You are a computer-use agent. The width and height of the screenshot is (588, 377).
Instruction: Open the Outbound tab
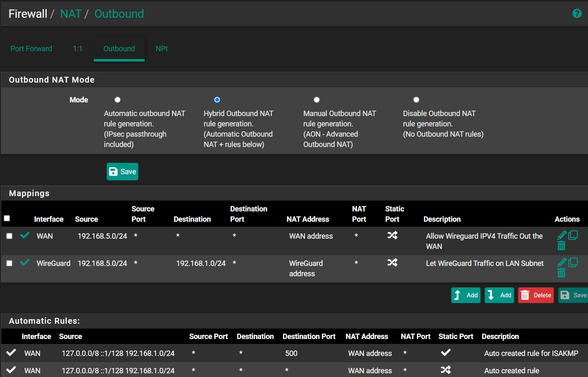(x=119, y=49)
